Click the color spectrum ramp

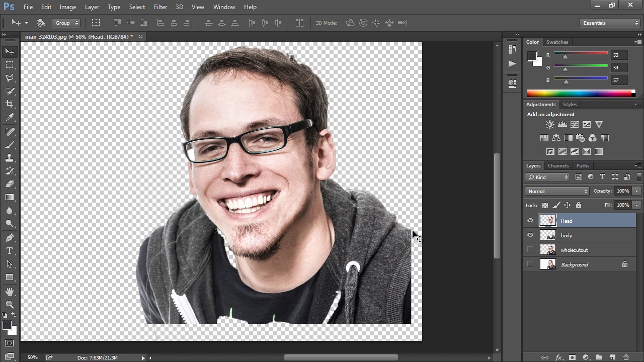click(581, 93)
